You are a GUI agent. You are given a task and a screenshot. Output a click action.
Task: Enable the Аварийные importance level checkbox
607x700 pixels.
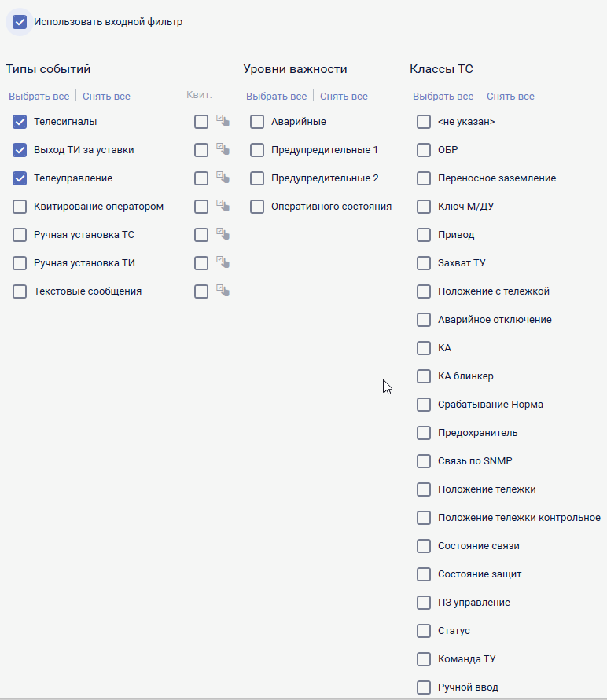pos(257,122)
